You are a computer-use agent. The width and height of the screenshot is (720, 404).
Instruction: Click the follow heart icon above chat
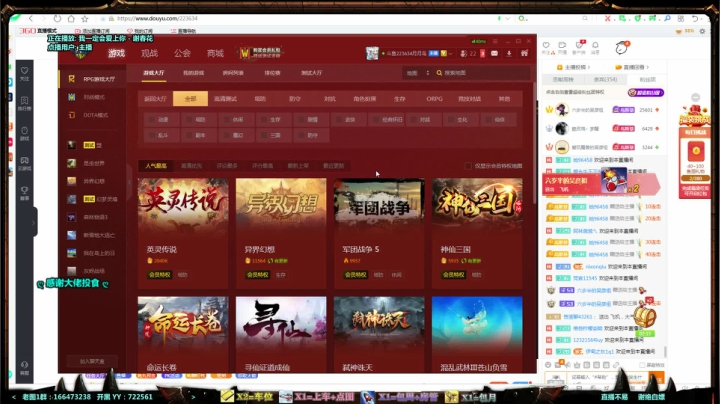[546, 47]
